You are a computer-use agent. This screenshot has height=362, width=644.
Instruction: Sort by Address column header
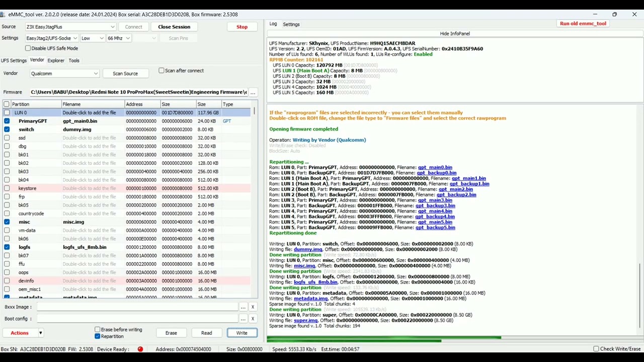[x=142, y=104]
